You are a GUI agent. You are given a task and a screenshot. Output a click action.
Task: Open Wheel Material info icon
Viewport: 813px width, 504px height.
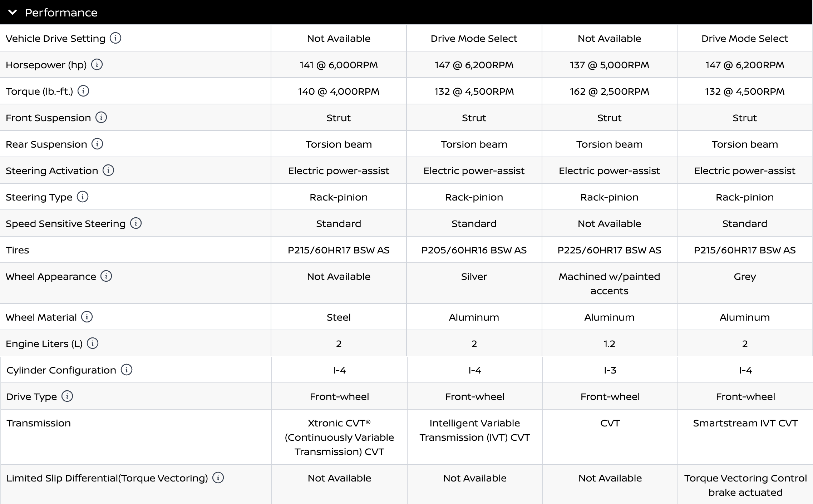[x=87, y=317]
